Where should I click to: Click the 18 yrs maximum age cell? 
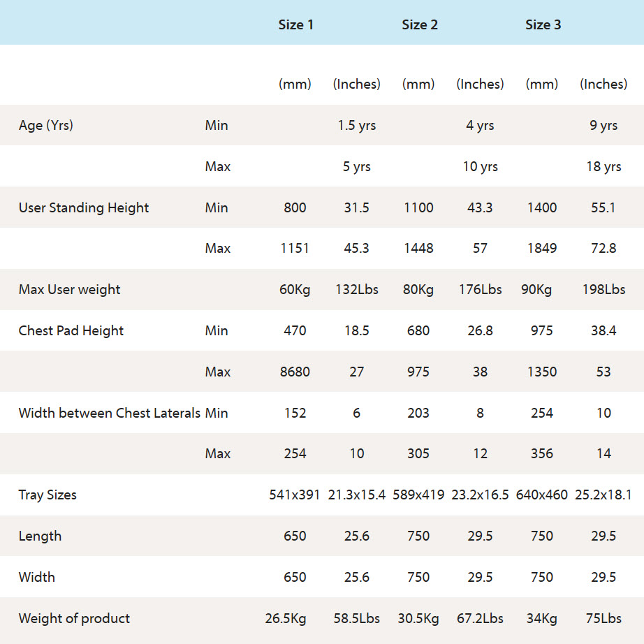click(x=603, y=166)
